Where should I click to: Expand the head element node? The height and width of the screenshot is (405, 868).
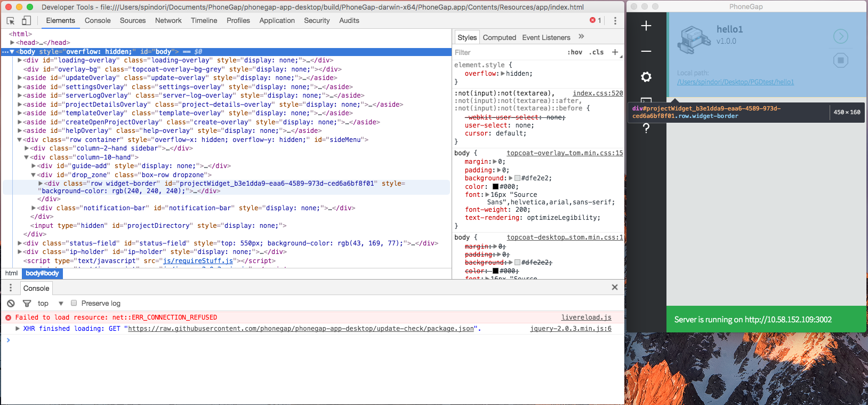point(12,43)
